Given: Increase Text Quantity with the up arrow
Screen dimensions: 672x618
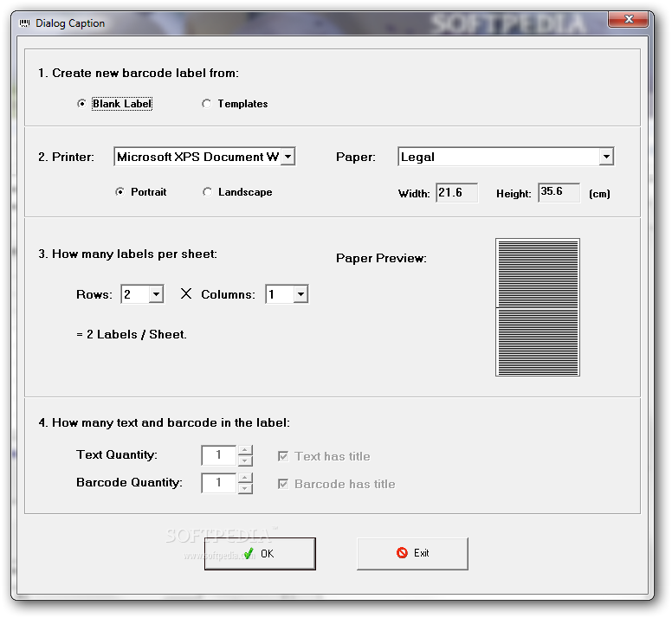Looking at the screenshot, I should (x=245, y=450).
